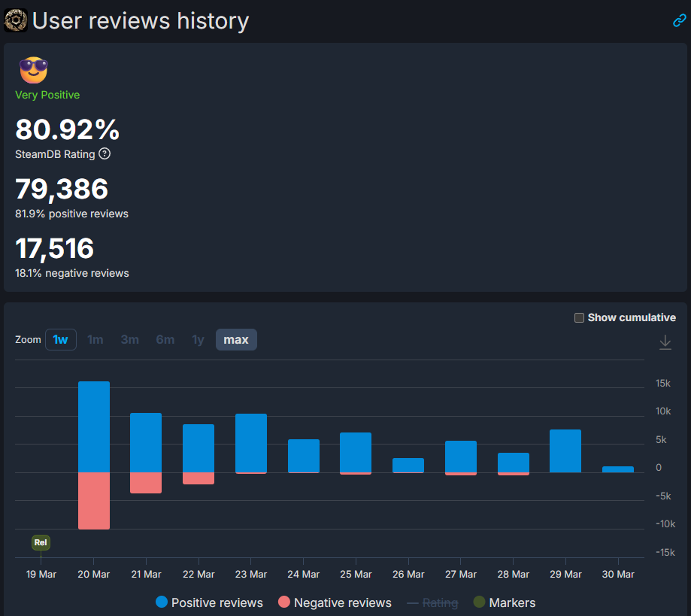Click the 29 Mar positive reviews bar
This screenshot has height=616, width=691.
565,451
